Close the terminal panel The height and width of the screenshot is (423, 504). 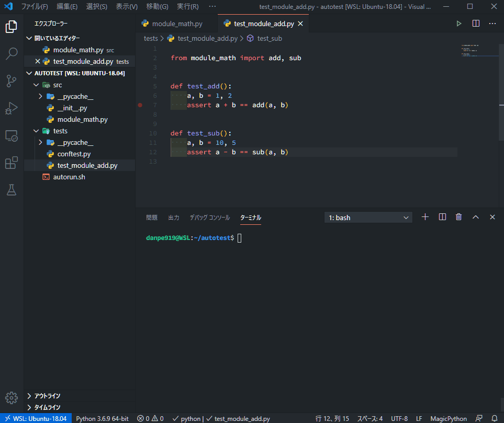492,217
